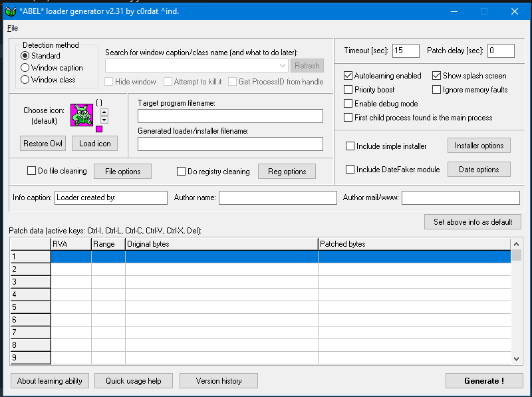Click the icon selector down arrow

click(104, 120)
